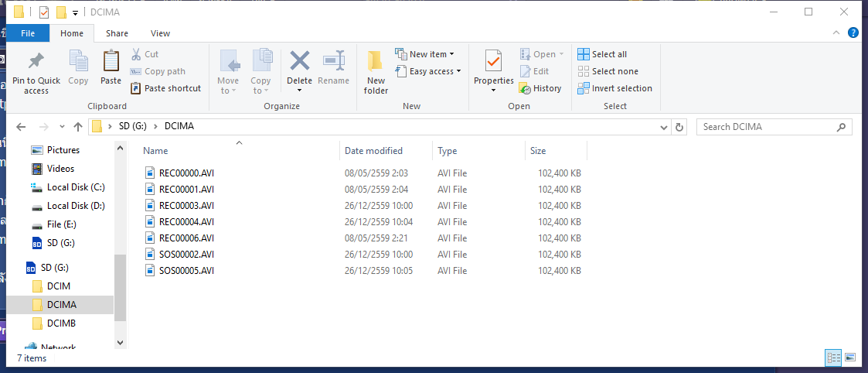Viewport: 868px width, 373px height.
Task: Click the quick access Properties checkmark icon
Action: pos(44,12)
